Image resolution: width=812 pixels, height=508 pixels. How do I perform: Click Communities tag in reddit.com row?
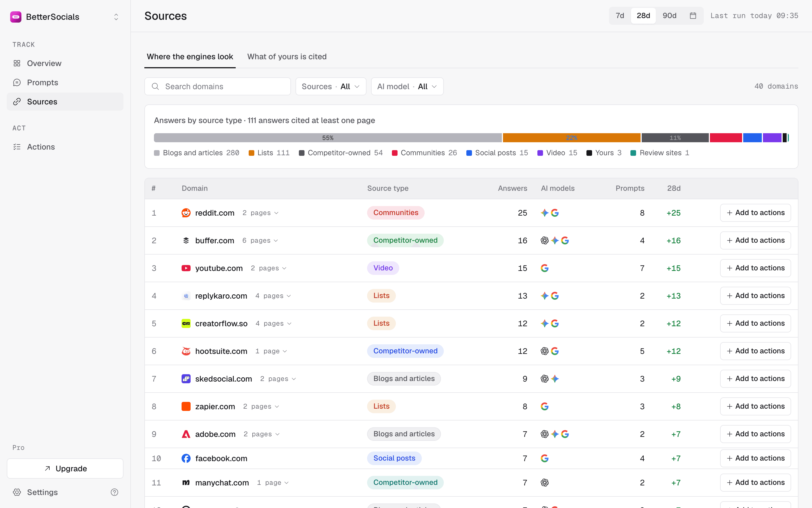(x=396, y=213)
